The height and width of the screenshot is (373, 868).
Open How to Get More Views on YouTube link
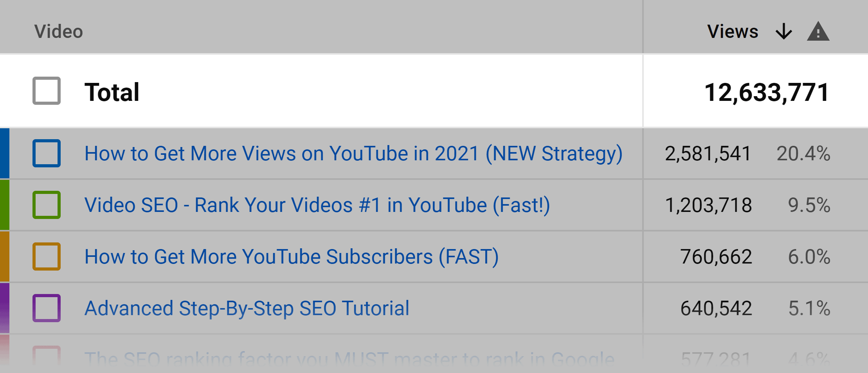click(x=353, y=154)
